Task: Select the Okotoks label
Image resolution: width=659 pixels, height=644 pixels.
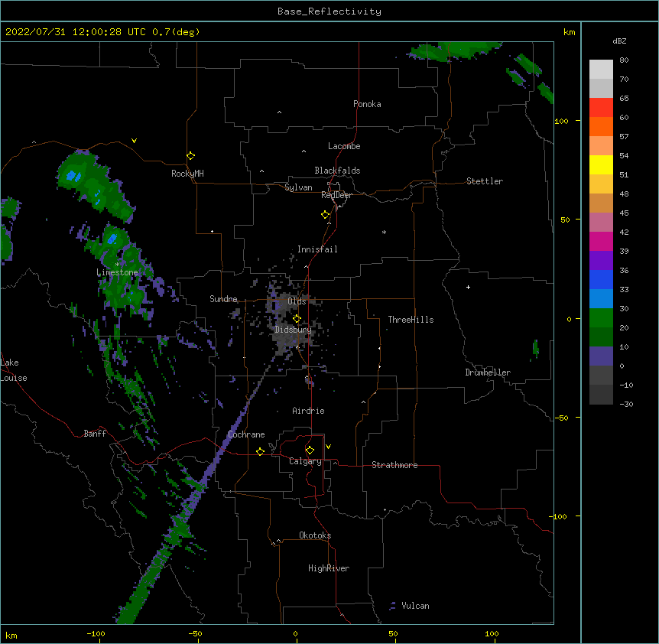Action: click(x=315, y=535)
